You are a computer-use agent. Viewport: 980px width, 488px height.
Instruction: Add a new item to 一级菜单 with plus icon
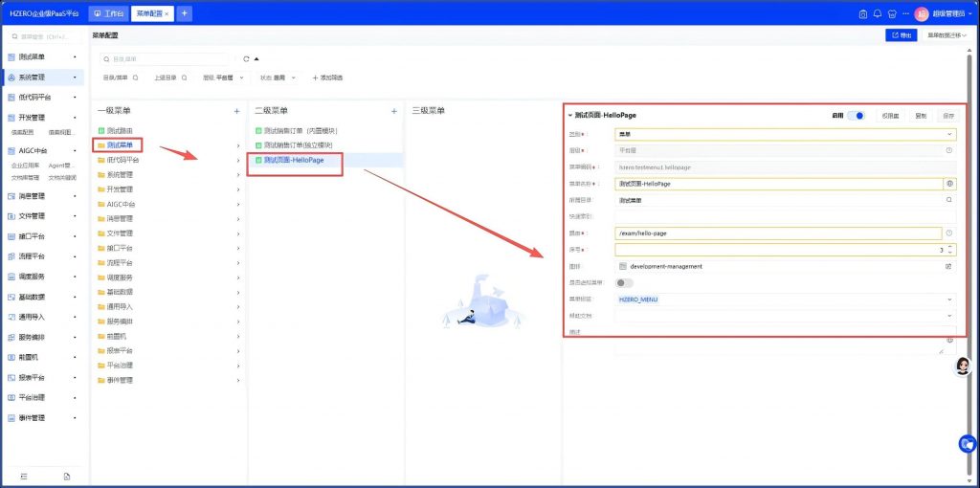(x=237, y=111)
